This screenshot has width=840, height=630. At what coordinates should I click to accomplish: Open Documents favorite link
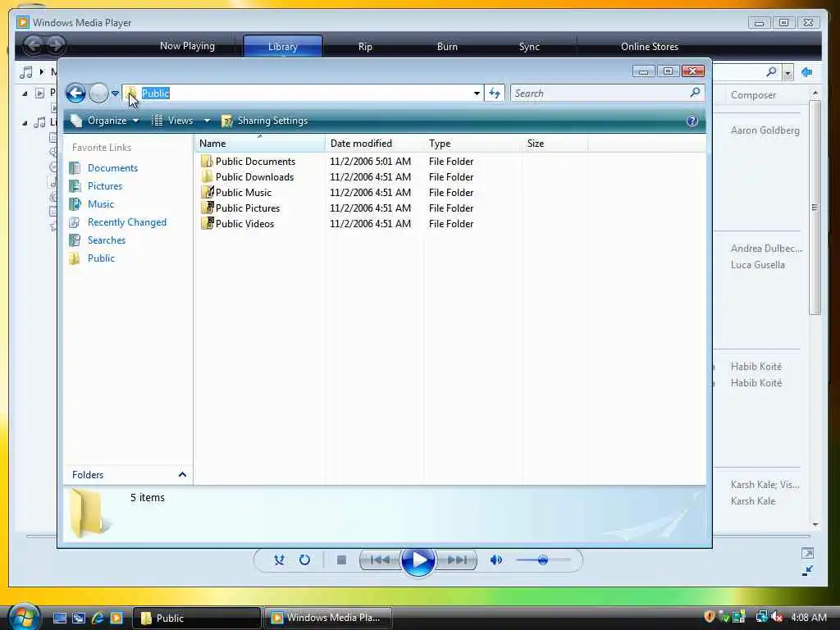click(112, 167)
